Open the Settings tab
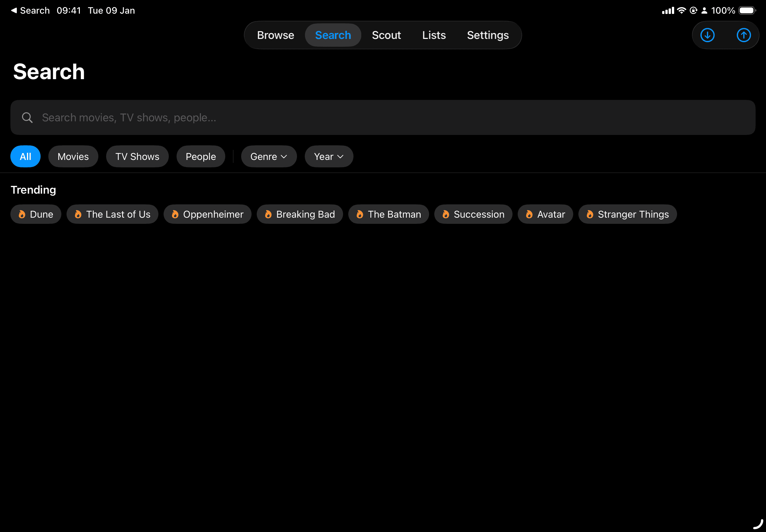 488,35
